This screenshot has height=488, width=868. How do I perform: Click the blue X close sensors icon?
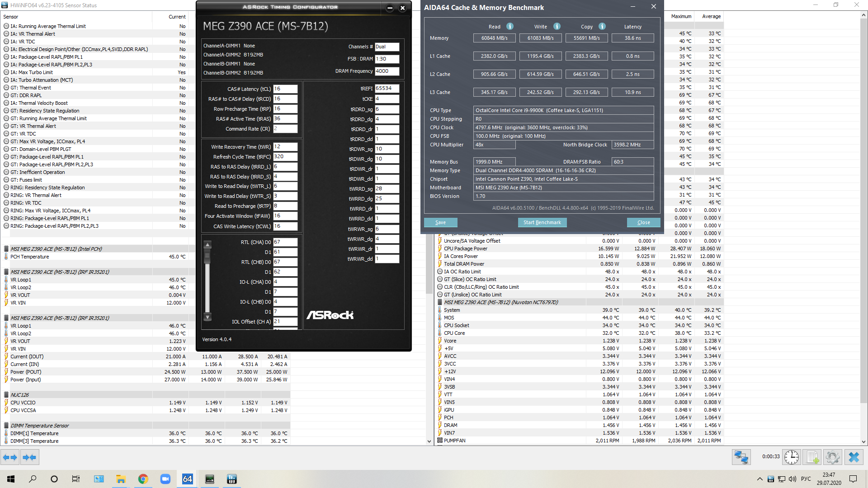[x=854, y=457]
